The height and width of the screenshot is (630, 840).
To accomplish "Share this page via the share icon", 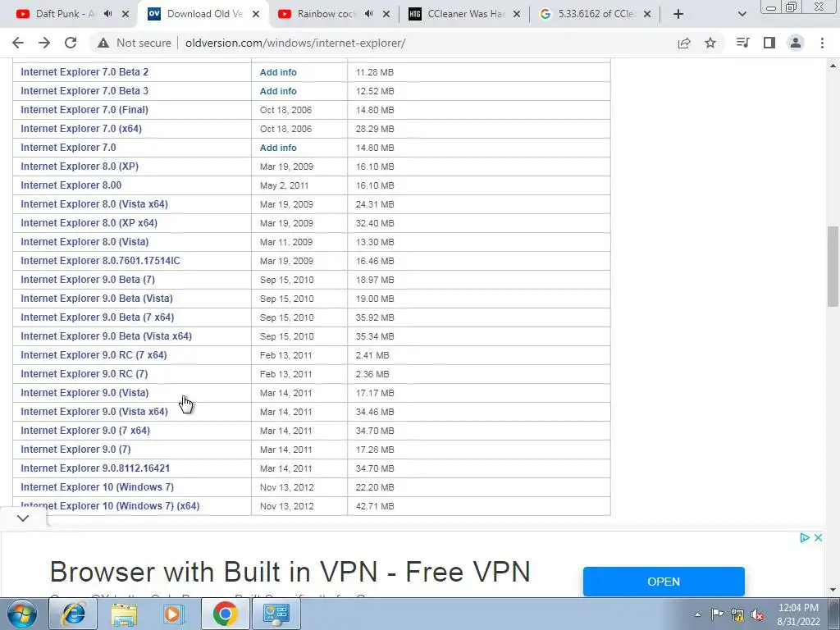I will pyautogui.click(x=684, y=43).
